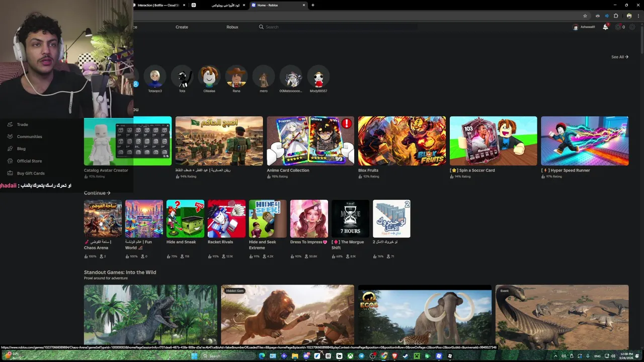The image size is (644, 362).
Task: Open the browser three-dot menu
Action: point(637,16)
